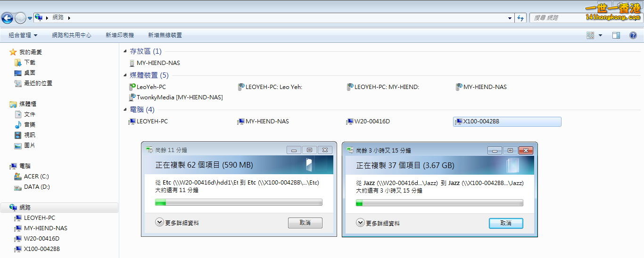644x258 pixels.
Task: Cancel the Etc copy operation
Action: pyautogui.click(x=305, y=223)
